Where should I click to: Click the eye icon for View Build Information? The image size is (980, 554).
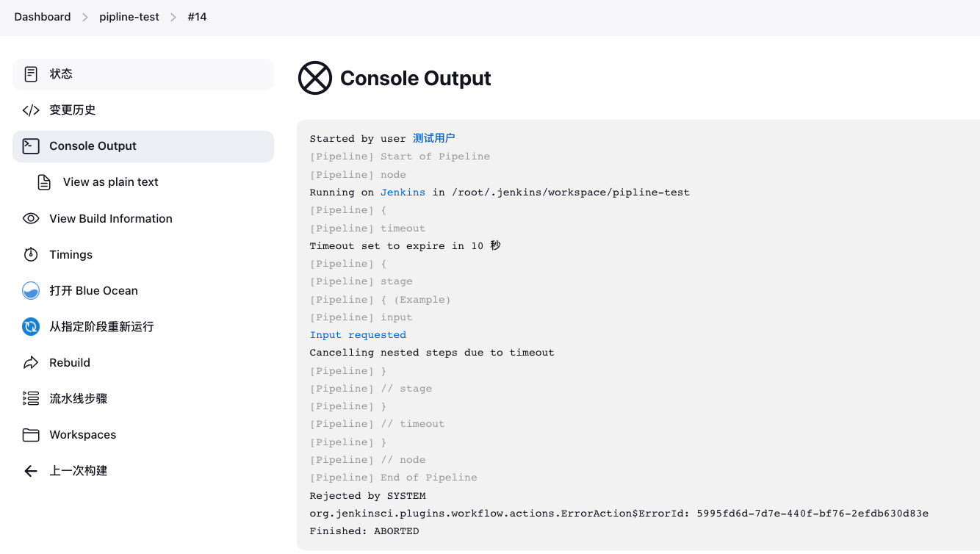31,218
